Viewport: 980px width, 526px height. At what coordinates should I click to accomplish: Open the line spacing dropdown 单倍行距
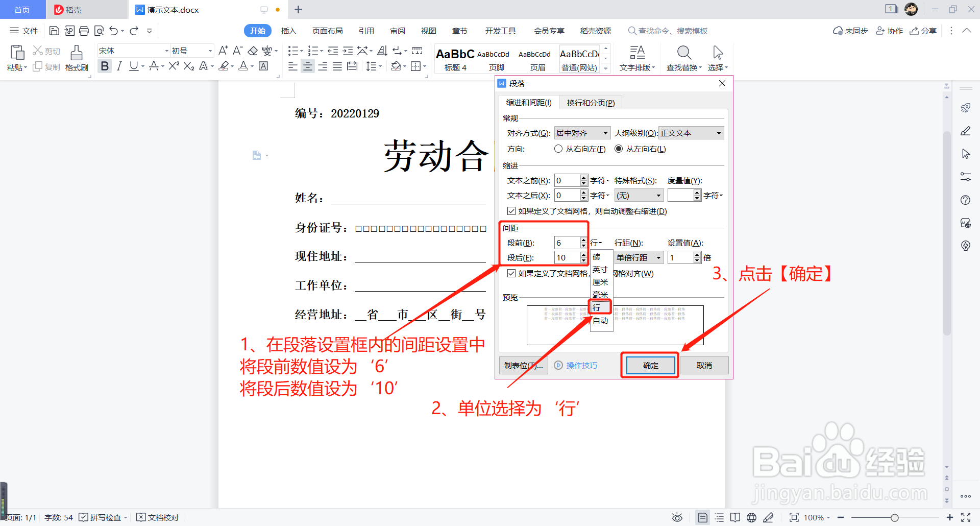coord(639,257)
